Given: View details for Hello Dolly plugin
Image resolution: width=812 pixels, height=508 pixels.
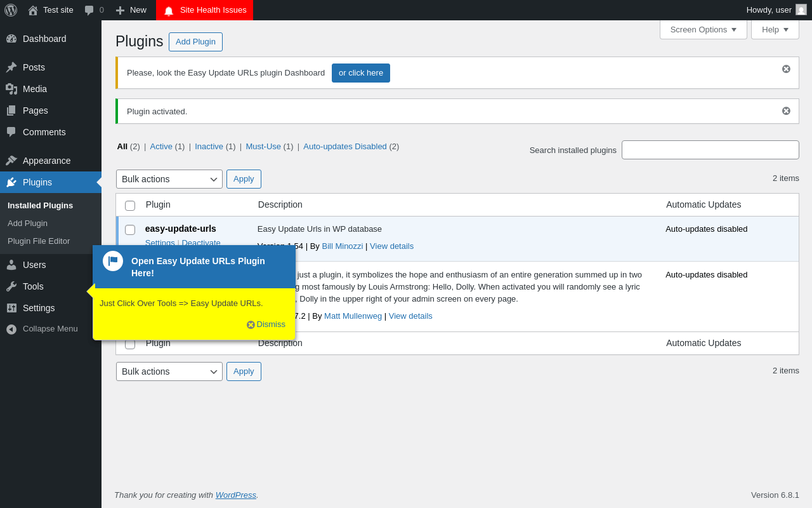Looking at the screenshot, I should [410, 316].
